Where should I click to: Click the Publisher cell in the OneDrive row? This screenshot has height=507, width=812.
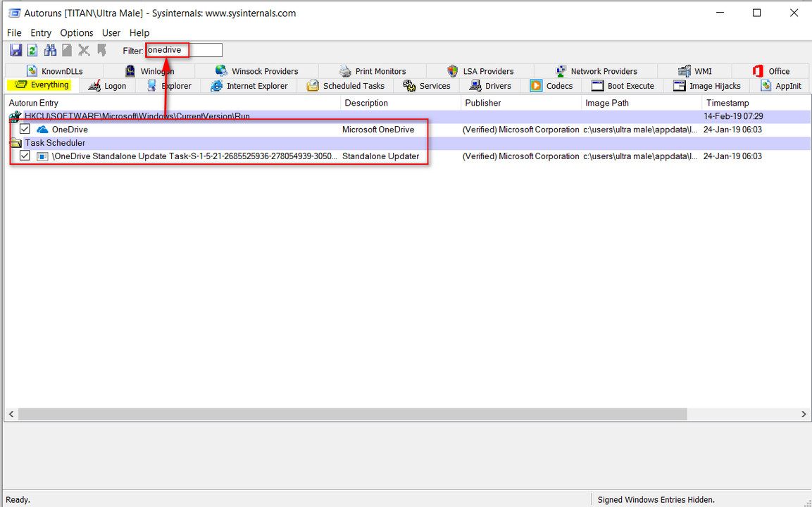click(x=520, y=130)
